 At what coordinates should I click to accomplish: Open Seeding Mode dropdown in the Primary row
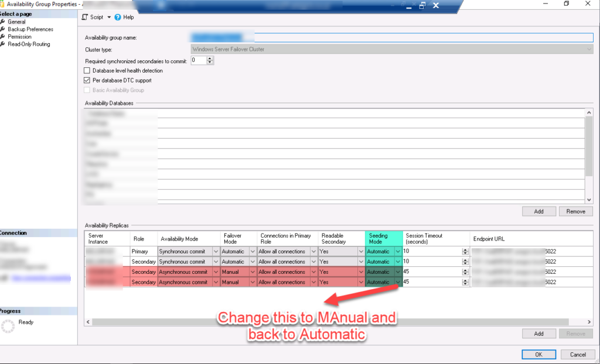point(398,252)
